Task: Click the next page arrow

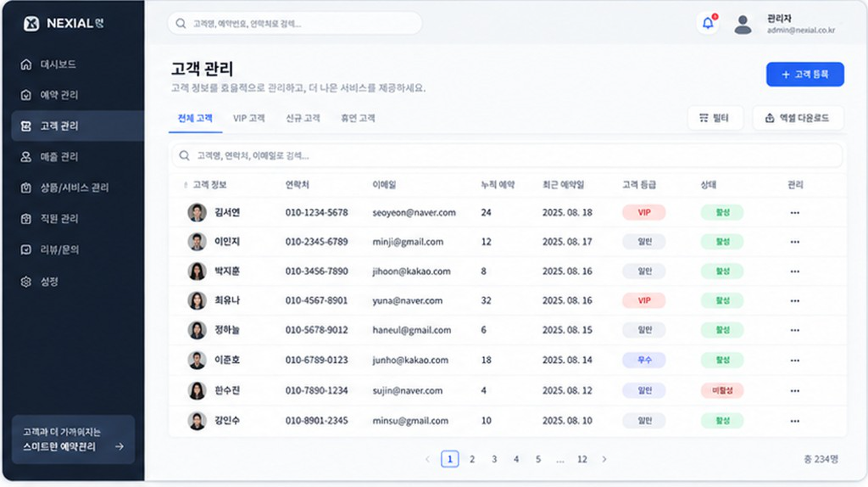Action: coord(604,459)
